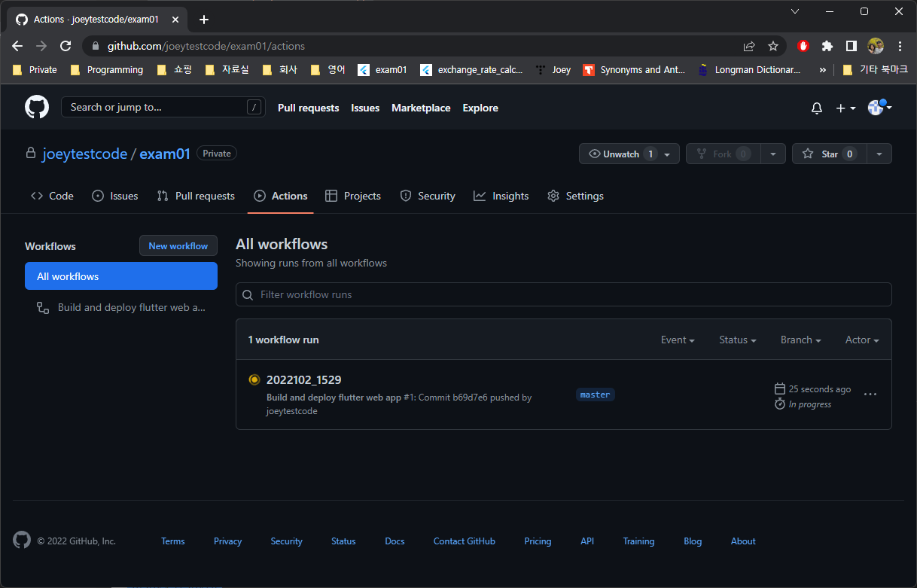Select Build and deploy flutter web workflow
This screenshot has height=588, width=917.
pos(121,307)
